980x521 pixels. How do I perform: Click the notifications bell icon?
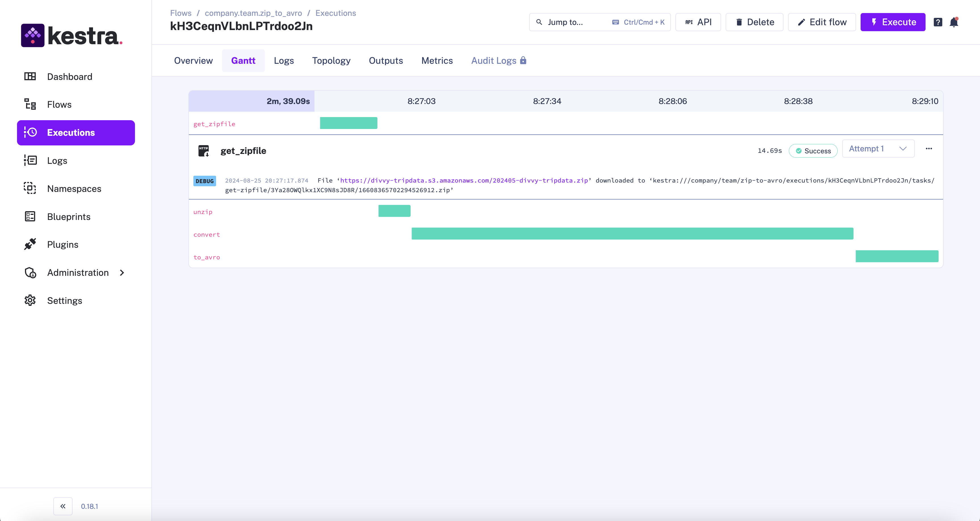(953, 22)
